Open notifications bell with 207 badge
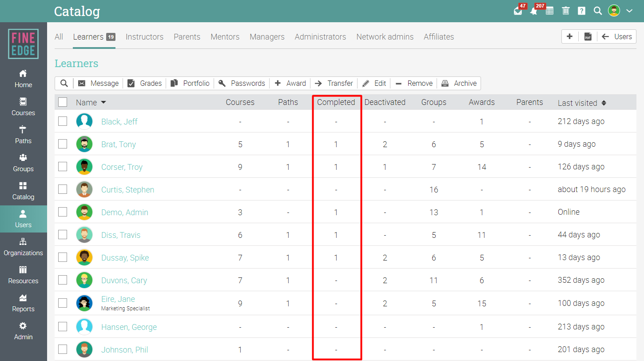Image resolution: width=644 pixels, height=361 pixels. [x=534, y=11]
